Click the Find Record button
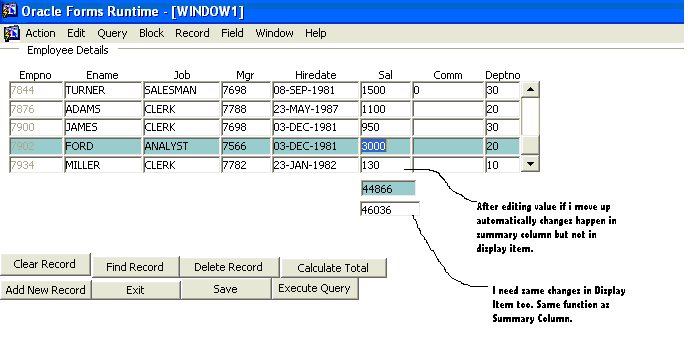 point(136,267)
